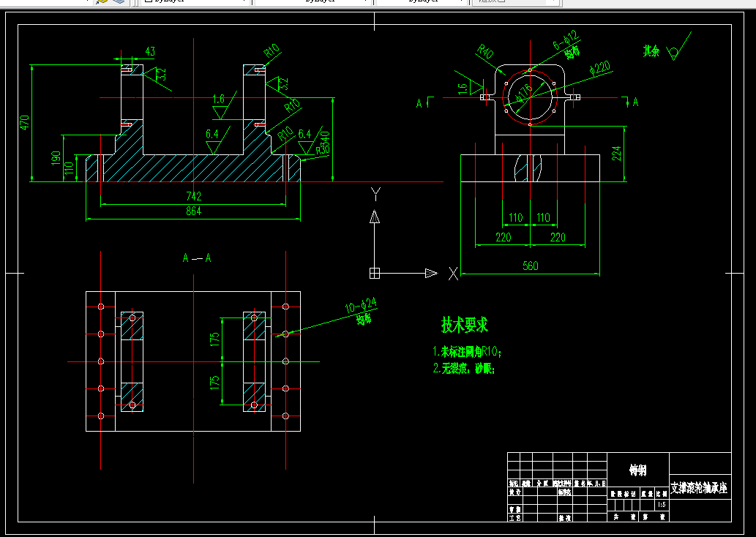This screenshot has width=756, height=537.
Task: Select the 铸钢 material cell
Action: pyautogui.click(x=638, y=470)
